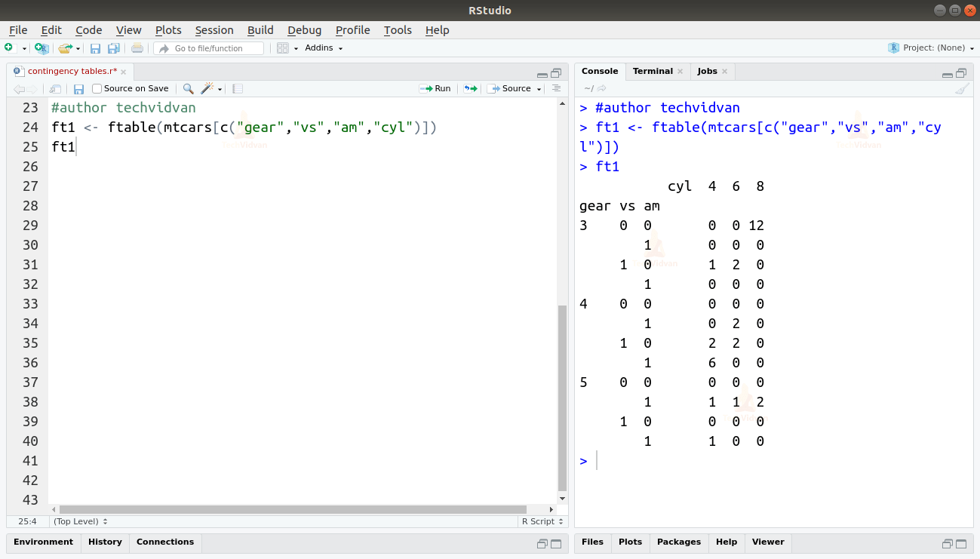Expand the code tools magic wand dropdown
Screen dimensions: 980x559
click(220, 88)
